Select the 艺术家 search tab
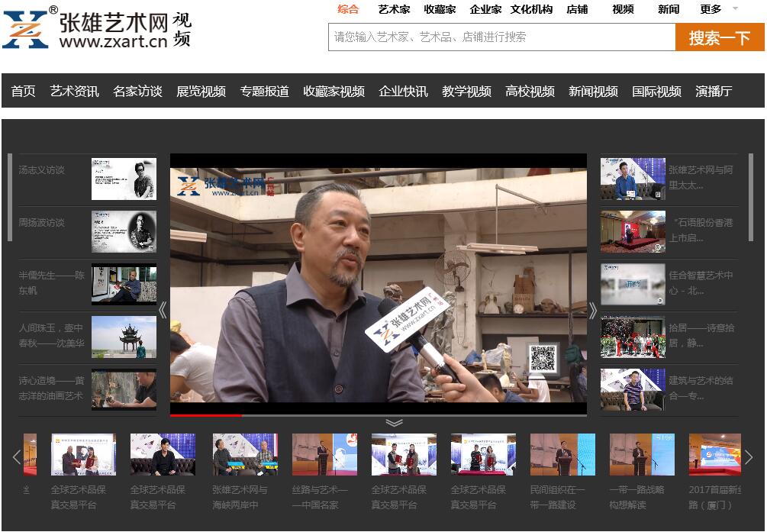 tap(394, 9)
